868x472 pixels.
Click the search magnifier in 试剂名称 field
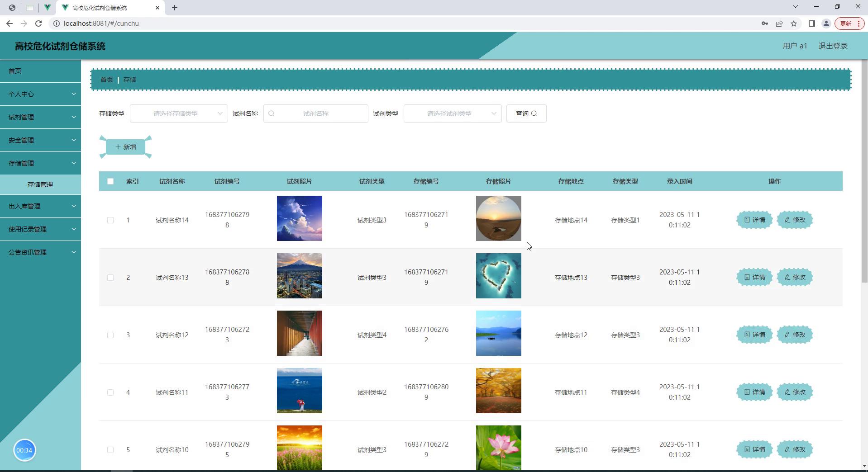272,113
